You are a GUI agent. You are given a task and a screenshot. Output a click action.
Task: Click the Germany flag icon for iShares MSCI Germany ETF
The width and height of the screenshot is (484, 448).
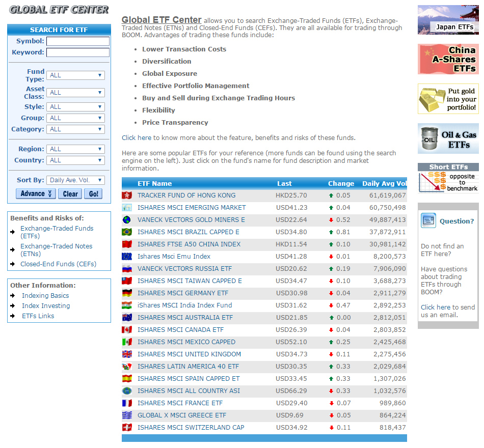coord(127,293)
